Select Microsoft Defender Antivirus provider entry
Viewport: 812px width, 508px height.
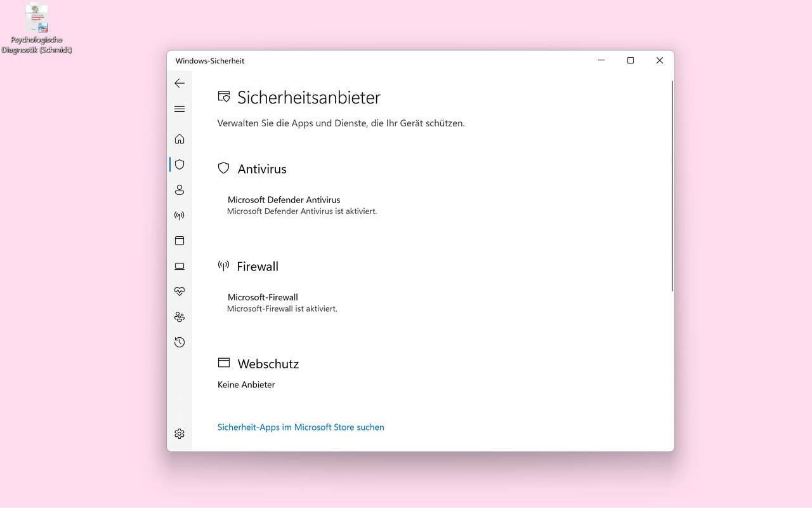[x=302, y=205]
